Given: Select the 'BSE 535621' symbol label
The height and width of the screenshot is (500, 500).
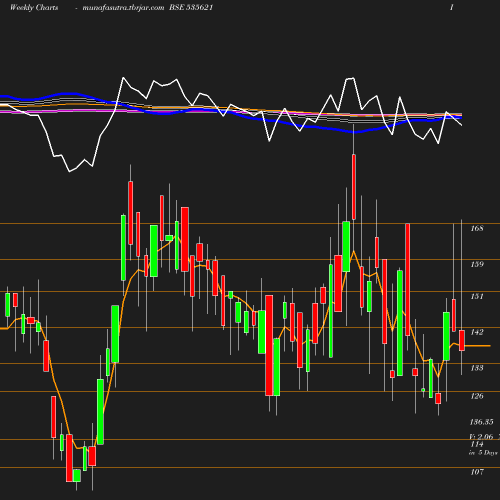Looking at the screenshot, I should (x=191, y=7).
